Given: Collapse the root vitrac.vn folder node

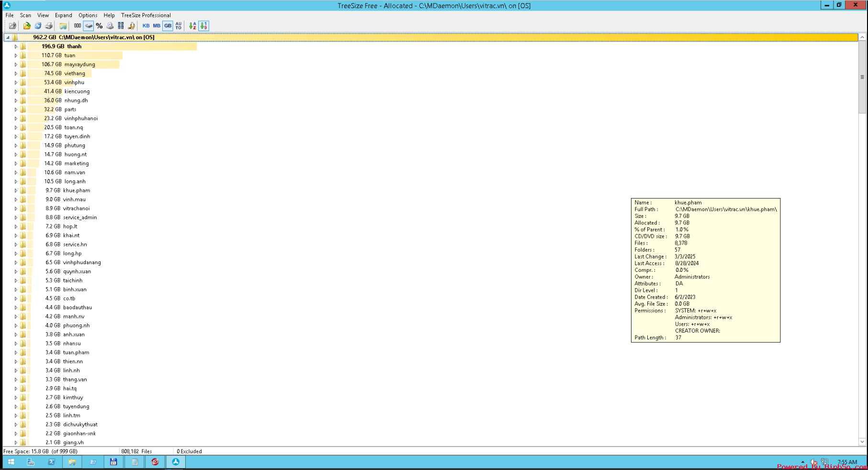Looking at the screenshot, I should [x=8, y=37].
